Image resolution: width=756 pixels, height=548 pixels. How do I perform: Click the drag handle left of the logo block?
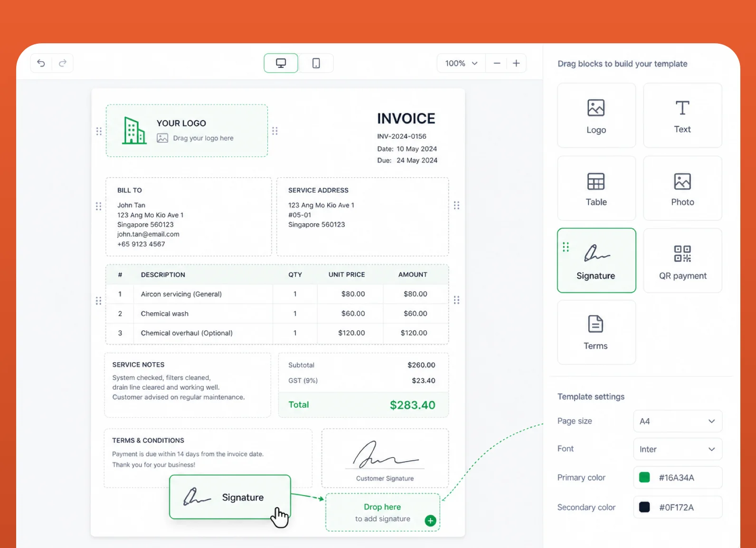[x=99, y=131]
